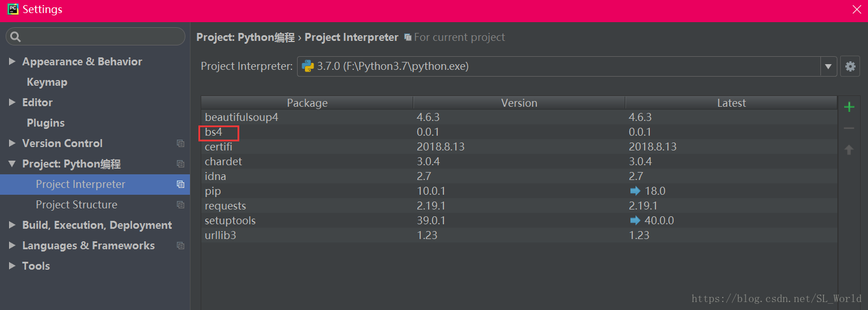
Task: Click copy icon beside Version Control
Action: pyautogui.click(x=180, y=144)
